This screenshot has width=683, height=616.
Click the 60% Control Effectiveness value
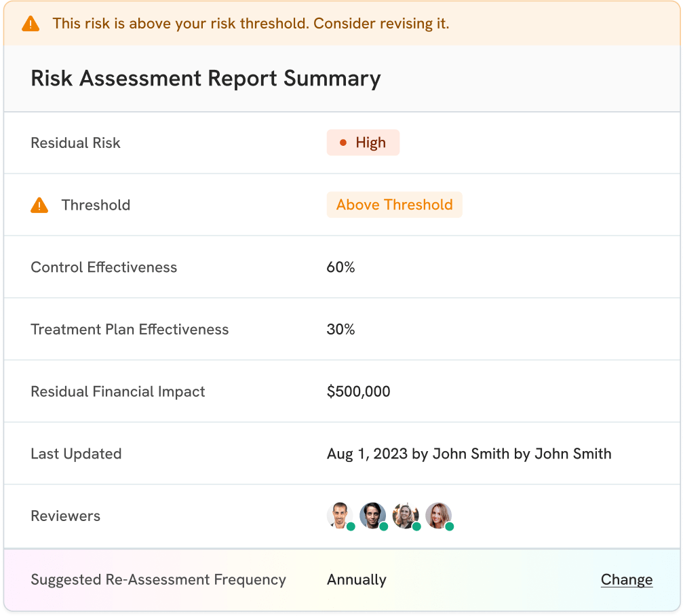point(340,267)
